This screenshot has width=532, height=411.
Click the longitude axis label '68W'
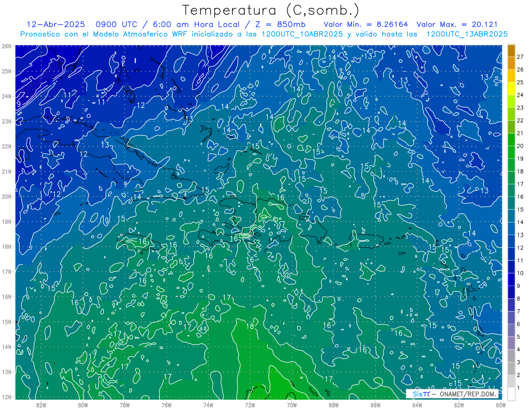pos(333,405)
